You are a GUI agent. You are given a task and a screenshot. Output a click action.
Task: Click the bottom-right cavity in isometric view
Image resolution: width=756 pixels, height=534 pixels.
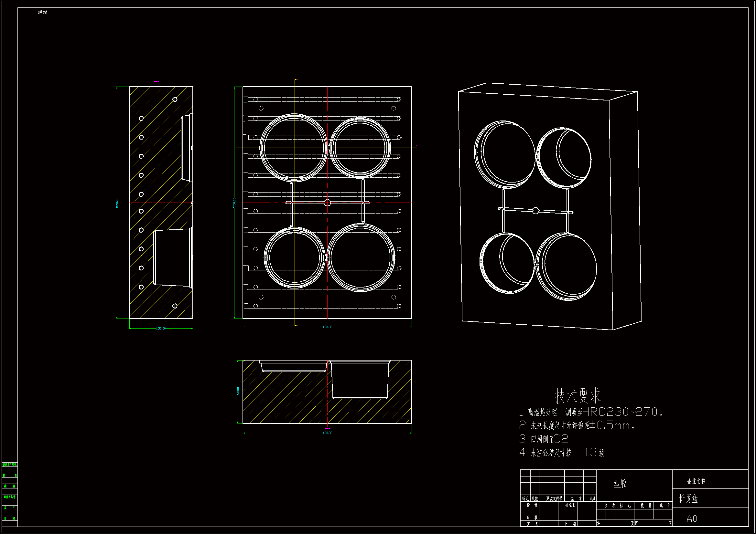[x=566, y=267]
